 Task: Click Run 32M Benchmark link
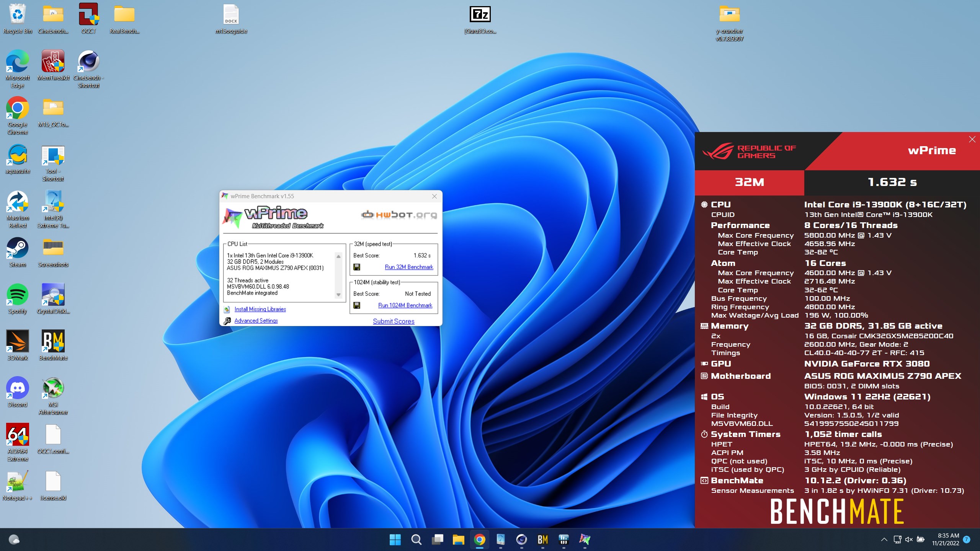coord(409,267)
